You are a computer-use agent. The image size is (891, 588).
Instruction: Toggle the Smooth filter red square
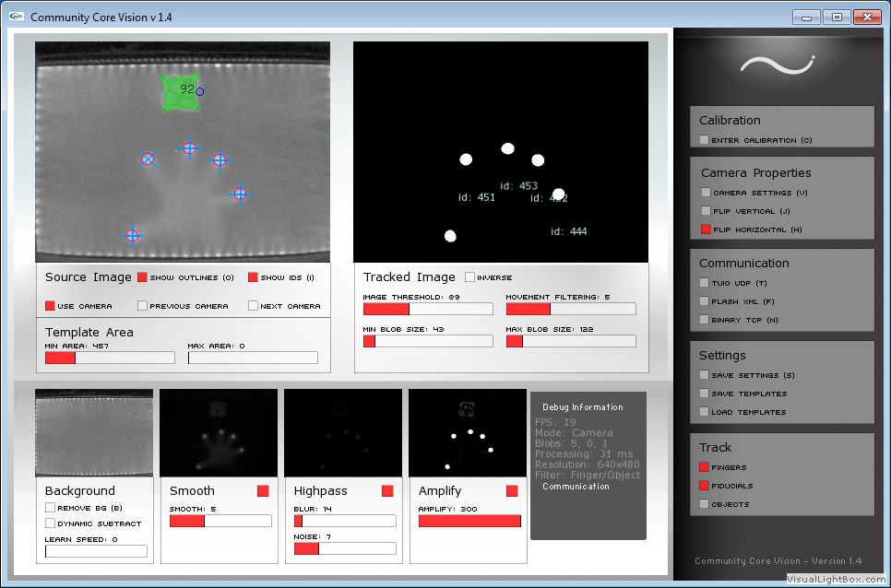pyautogui.click(x=263, y=491)
